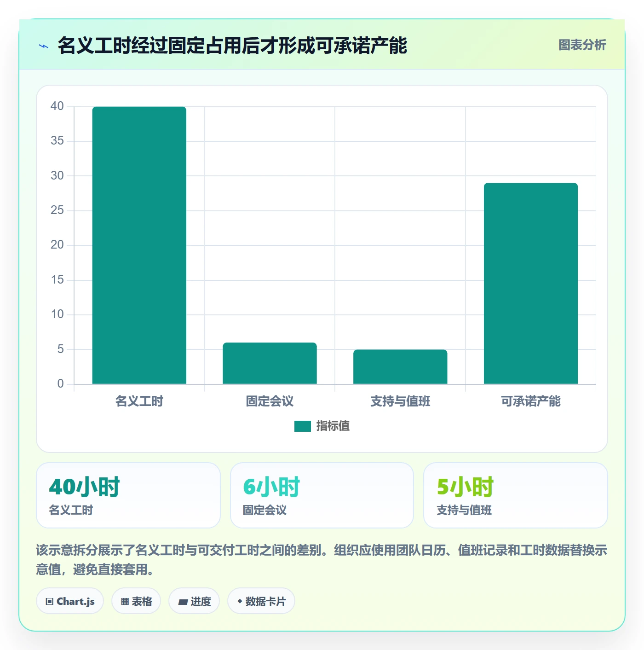Click the chart title 名义工时经过固定占用后才形成可承诺产能
Image resolution: width=644 pixels, height=650 pixels.
(232, 46)
